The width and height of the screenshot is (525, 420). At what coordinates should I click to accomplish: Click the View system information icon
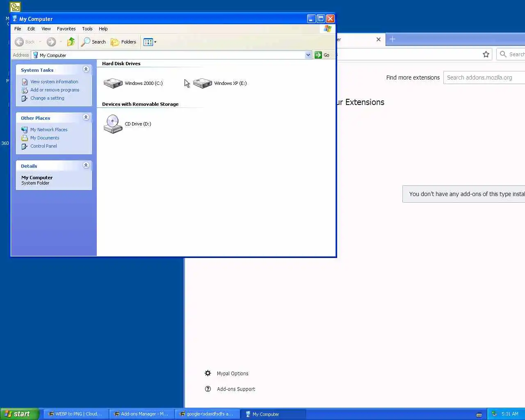(x=25, y=82)
